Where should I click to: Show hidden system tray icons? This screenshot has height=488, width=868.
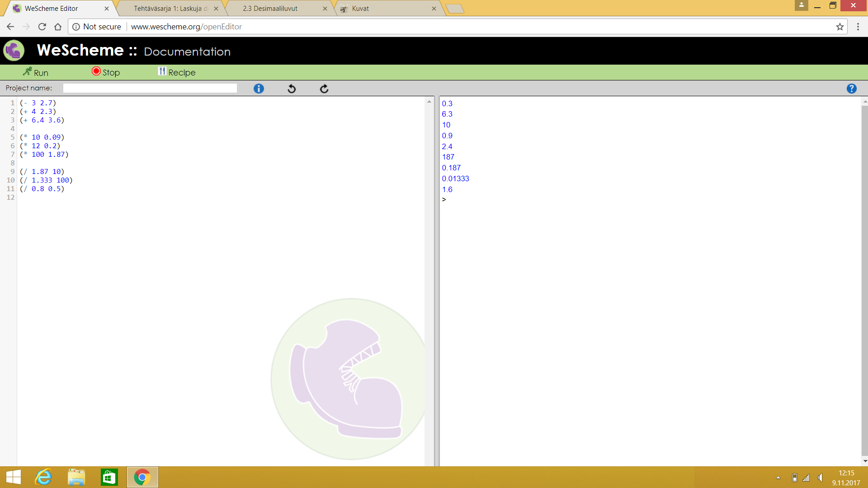[x=778, y=478]
